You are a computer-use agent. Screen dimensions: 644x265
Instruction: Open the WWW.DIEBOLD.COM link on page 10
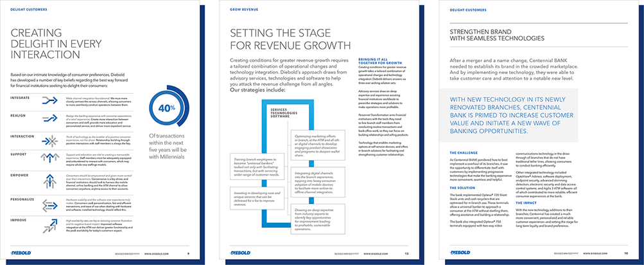click(595, 254)
